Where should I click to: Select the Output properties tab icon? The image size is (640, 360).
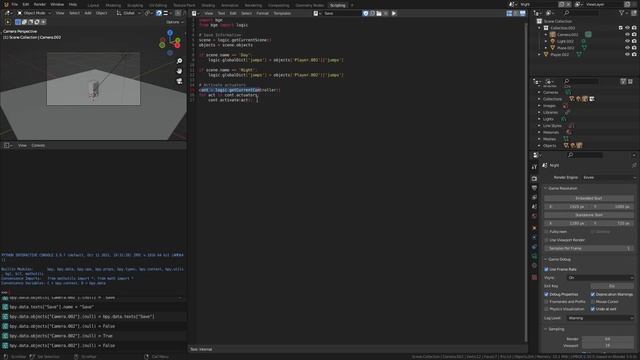tap(534, 188)
